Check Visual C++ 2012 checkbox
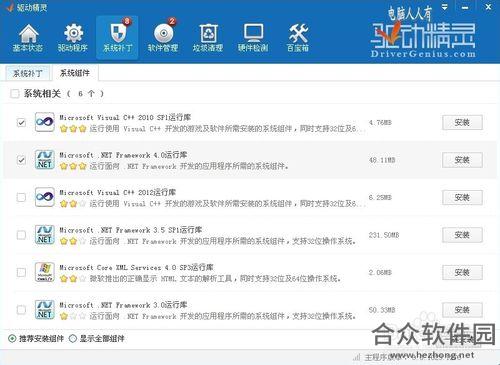This screenshot has width=500, height=365. [x=21, y=197]
